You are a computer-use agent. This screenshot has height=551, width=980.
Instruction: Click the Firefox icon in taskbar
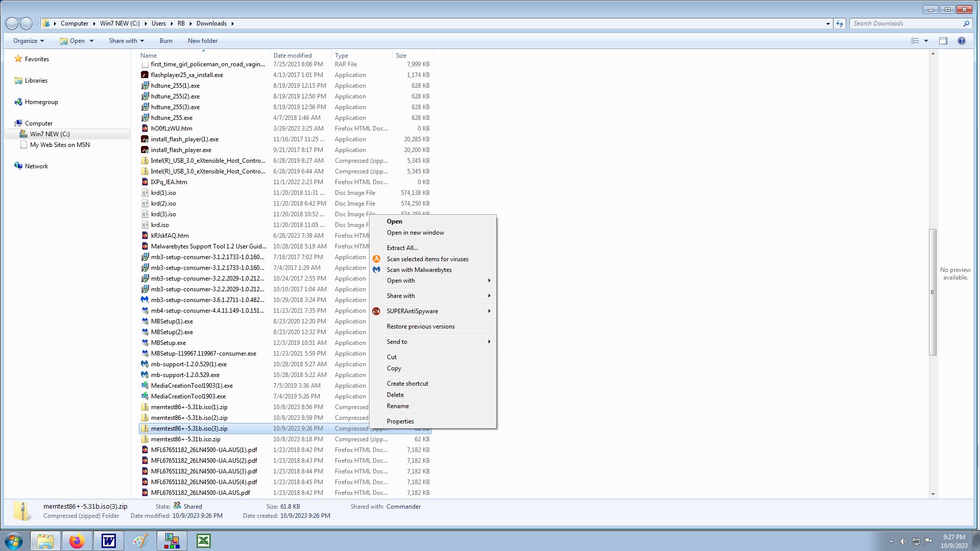coord(77,541)
